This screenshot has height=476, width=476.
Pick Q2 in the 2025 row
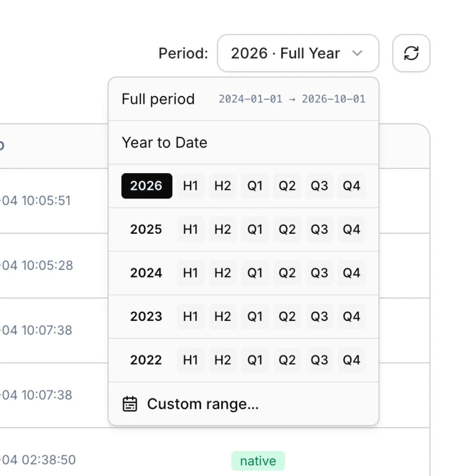[x=287, y=229]
